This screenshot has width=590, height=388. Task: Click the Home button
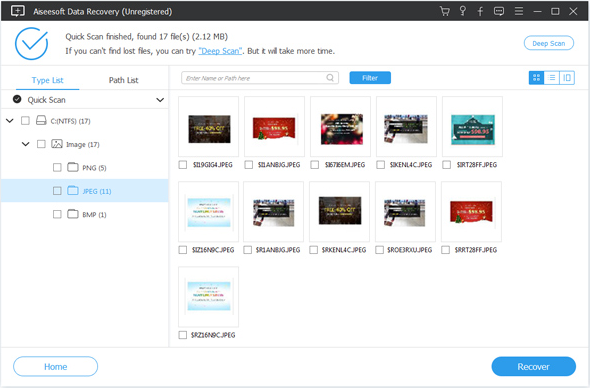tap(55, 367)
